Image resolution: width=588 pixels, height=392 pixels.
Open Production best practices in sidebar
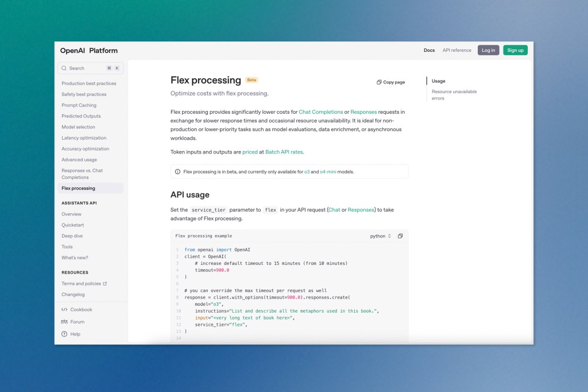(x=89, y=83)
